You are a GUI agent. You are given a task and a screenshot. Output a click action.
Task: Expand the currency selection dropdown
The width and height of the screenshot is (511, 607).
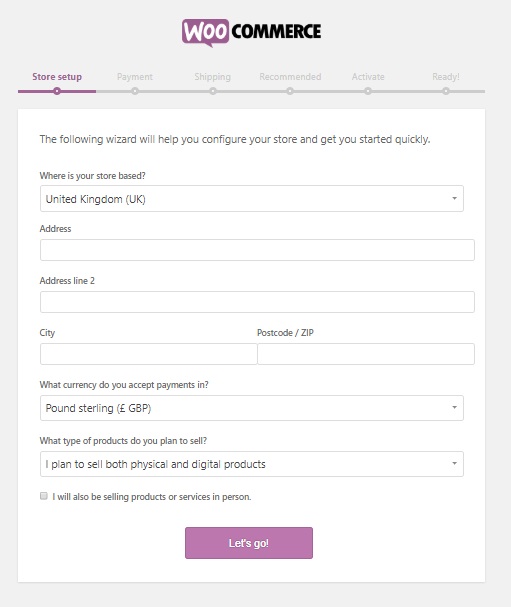tap(252, 408)
